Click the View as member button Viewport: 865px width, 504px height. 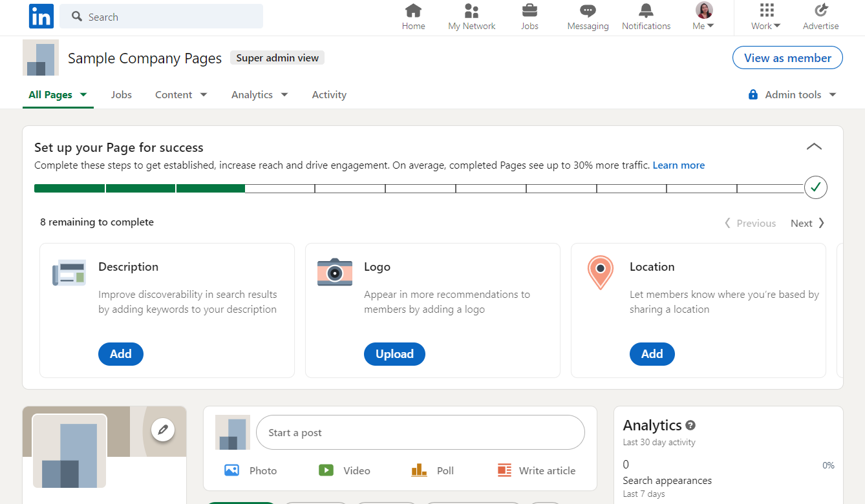(x=787, y=58)
